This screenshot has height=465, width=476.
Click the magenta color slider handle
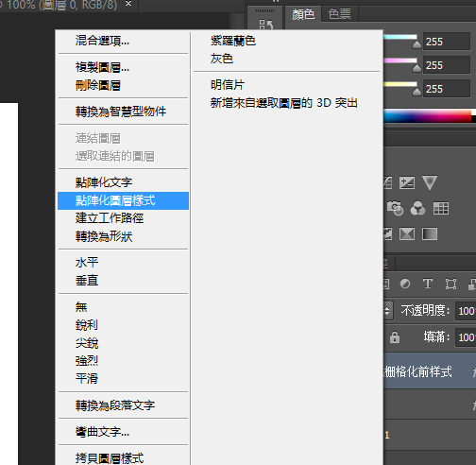[416, 68]
